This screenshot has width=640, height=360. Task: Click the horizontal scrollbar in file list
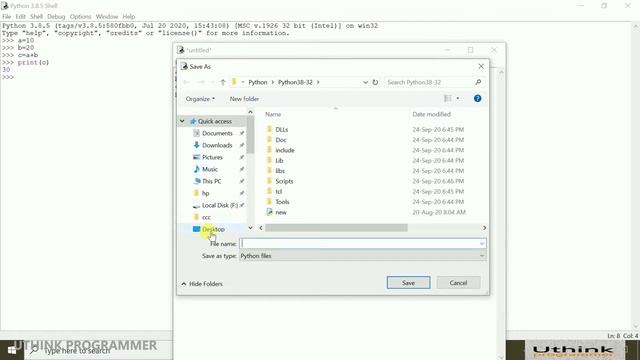tap(336, 228)
